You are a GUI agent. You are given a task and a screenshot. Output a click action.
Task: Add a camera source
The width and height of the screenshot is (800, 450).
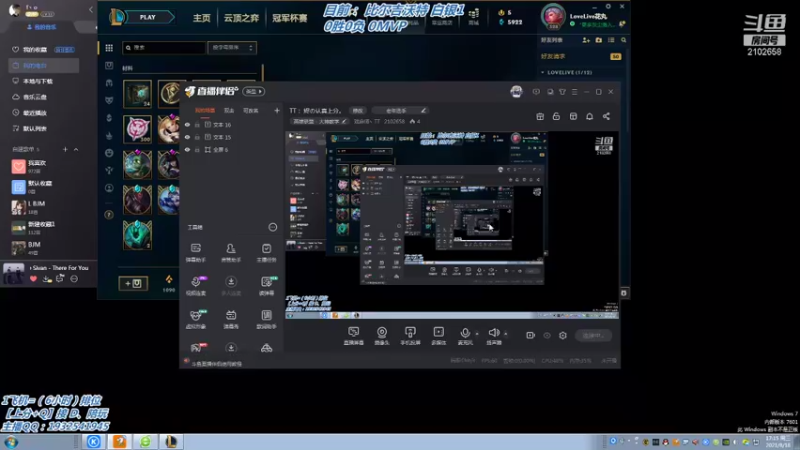[382, 336]
